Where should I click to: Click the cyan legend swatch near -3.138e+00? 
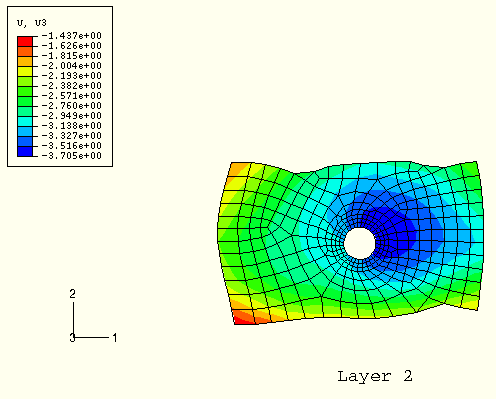[25, 121]
